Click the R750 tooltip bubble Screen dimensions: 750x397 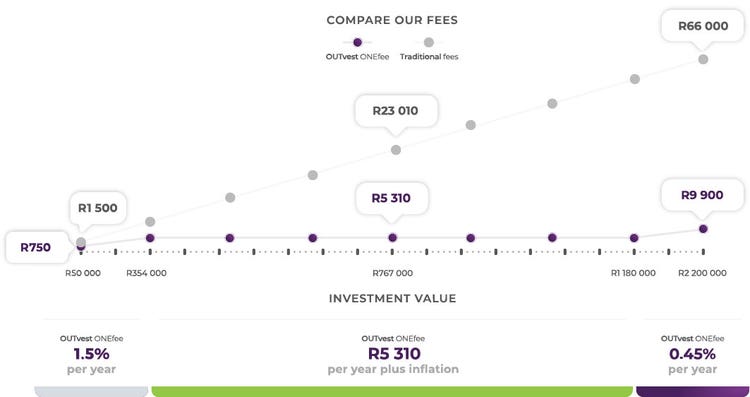point(36,247)
